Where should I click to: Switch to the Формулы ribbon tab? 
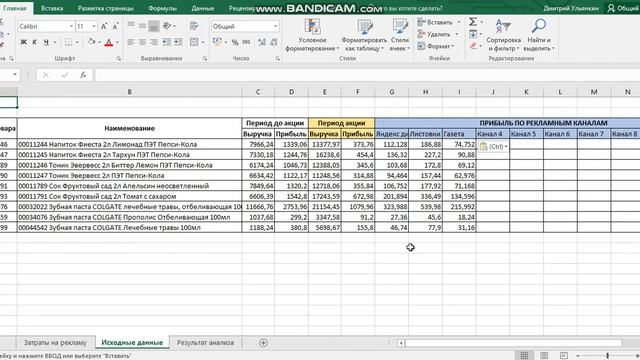(x=162, y=8)
